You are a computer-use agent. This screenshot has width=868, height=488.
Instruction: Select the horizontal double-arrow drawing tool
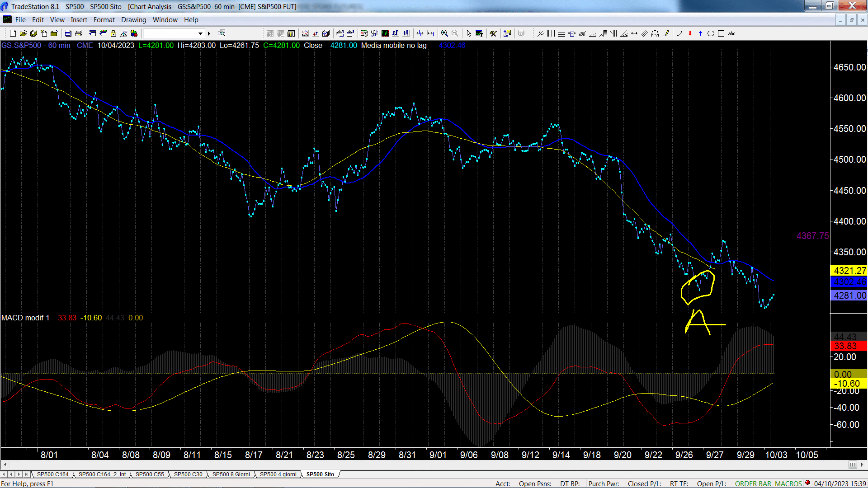click(634, 33)
